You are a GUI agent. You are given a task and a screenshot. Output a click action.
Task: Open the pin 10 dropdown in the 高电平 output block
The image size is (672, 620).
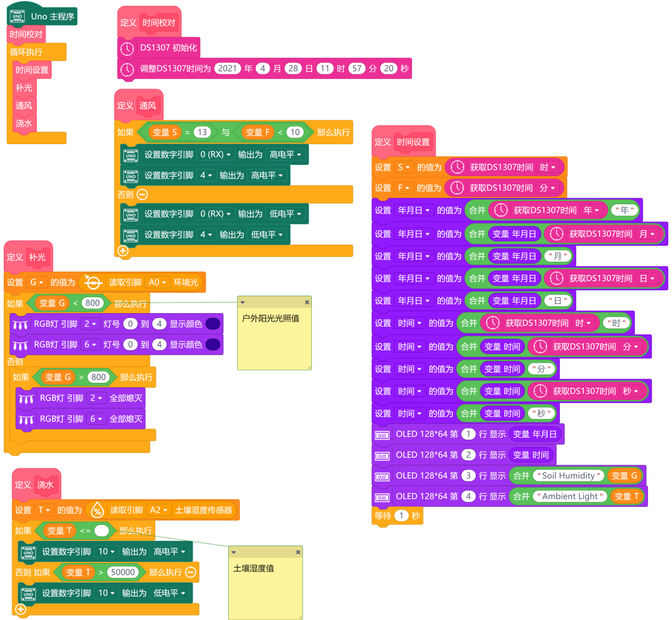coord(106,551)
